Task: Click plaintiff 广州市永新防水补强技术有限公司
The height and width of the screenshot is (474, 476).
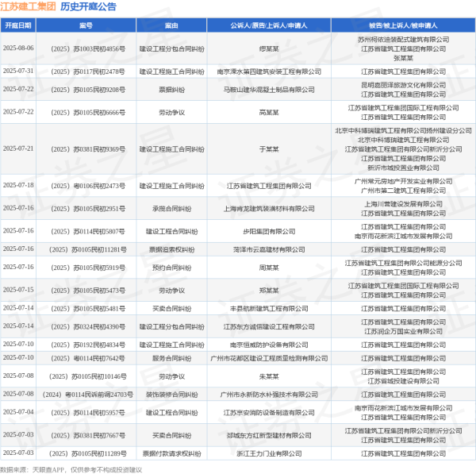Action: pyautogui.click(x=269, y=395)
